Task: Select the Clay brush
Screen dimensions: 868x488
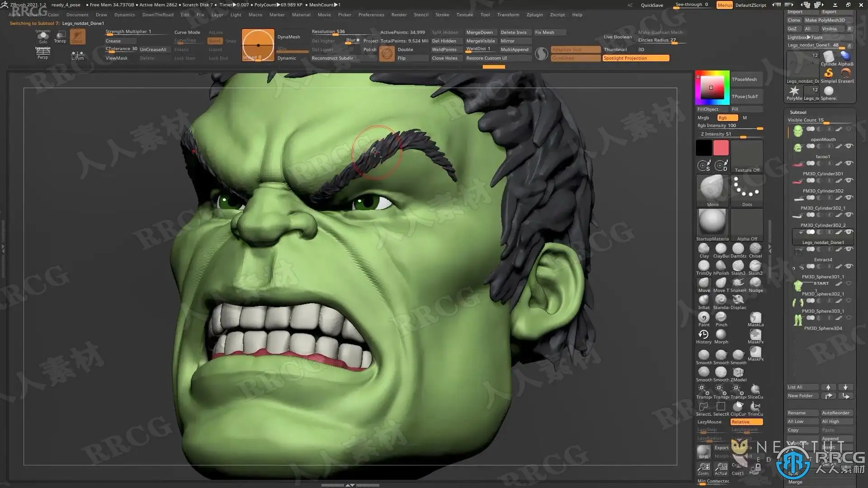Action: (704, 250)
